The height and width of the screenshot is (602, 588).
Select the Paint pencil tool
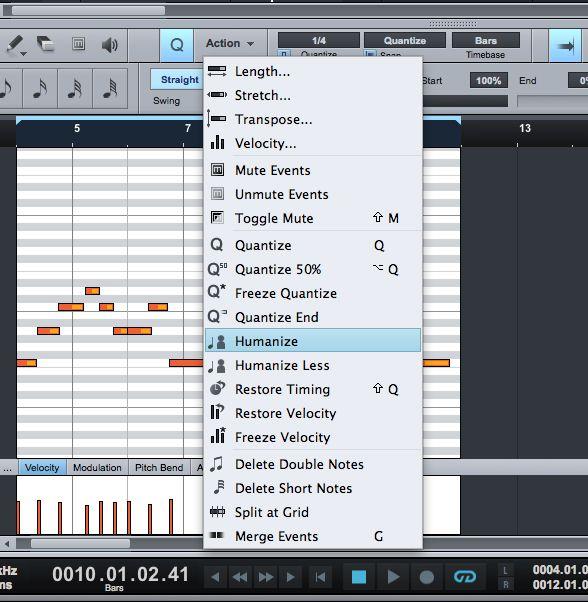click(15, 45)
